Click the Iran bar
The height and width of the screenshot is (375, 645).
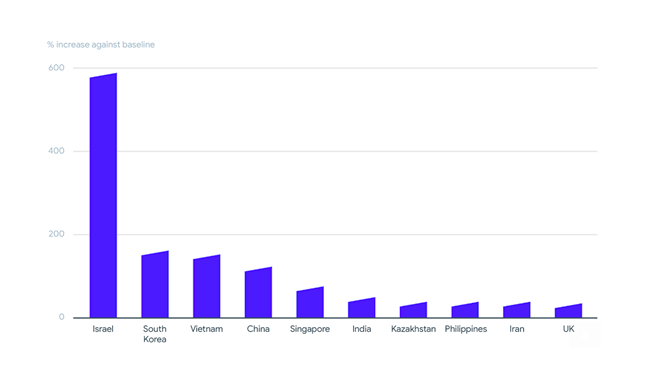coord(517,310)
